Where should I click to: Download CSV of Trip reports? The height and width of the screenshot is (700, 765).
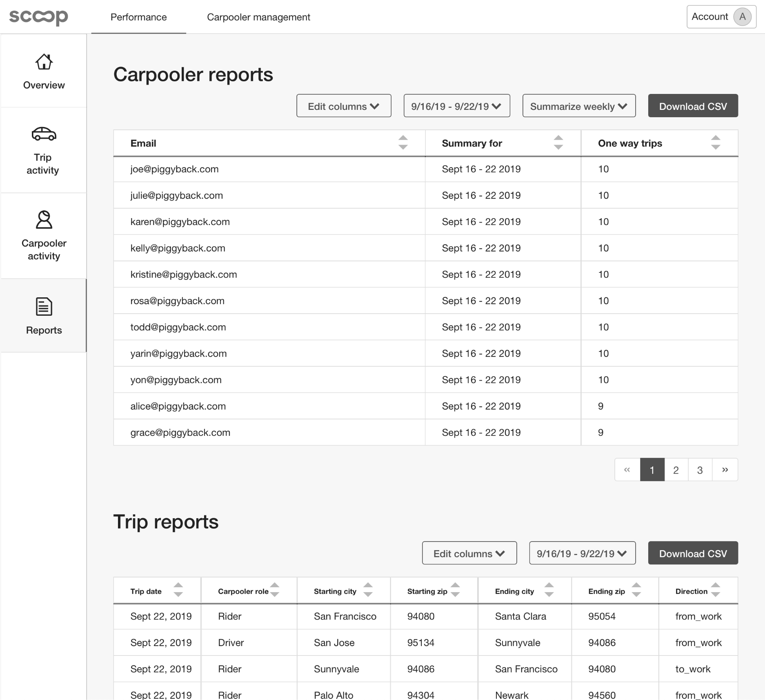tap(693, 553)
